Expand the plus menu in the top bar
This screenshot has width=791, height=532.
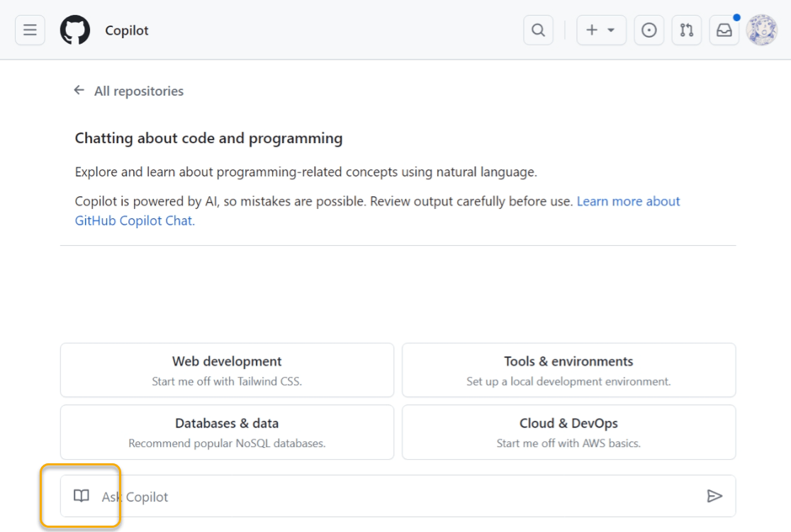coord(601,30)
